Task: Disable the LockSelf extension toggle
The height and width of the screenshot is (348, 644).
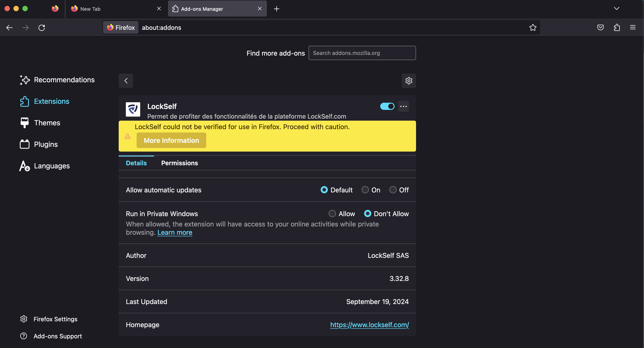Action: pyautogui.click(x=387, y=107)
